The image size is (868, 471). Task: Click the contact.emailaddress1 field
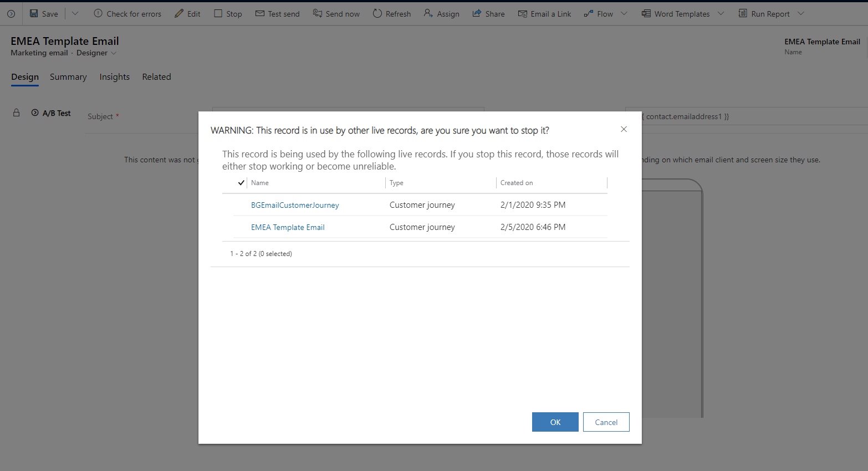[x=746, y=116]
